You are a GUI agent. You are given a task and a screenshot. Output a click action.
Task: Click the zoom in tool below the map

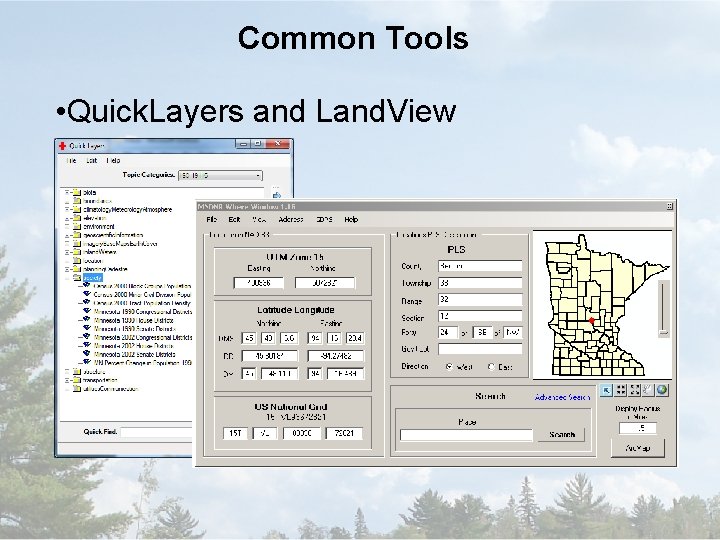click(621, 390)
